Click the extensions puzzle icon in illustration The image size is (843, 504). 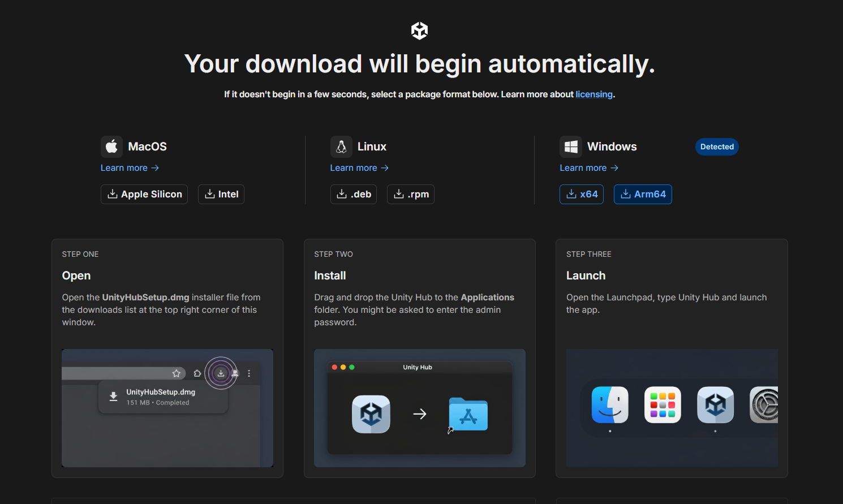[x=197, y=373]
